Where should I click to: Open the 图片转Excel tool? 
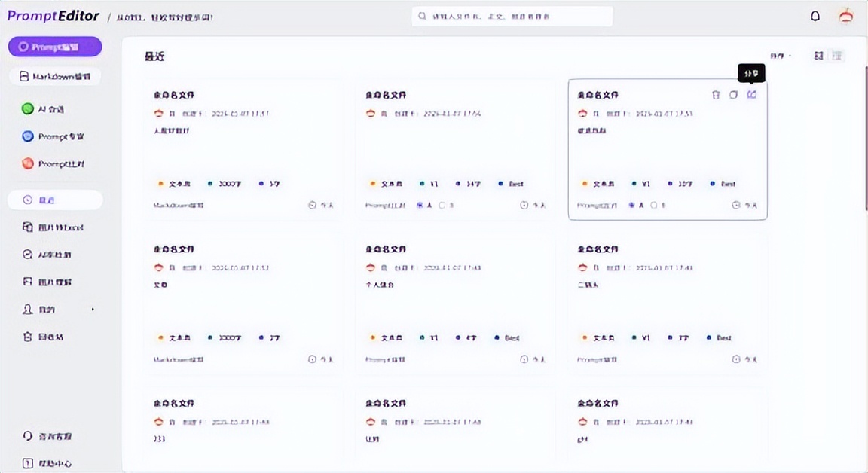[62, 227]
